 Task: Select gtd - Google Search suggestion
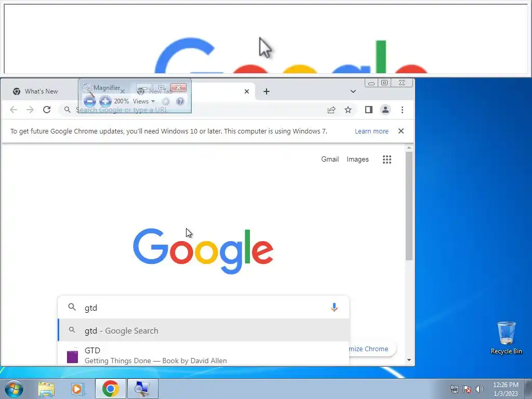[x=204, y=330]
